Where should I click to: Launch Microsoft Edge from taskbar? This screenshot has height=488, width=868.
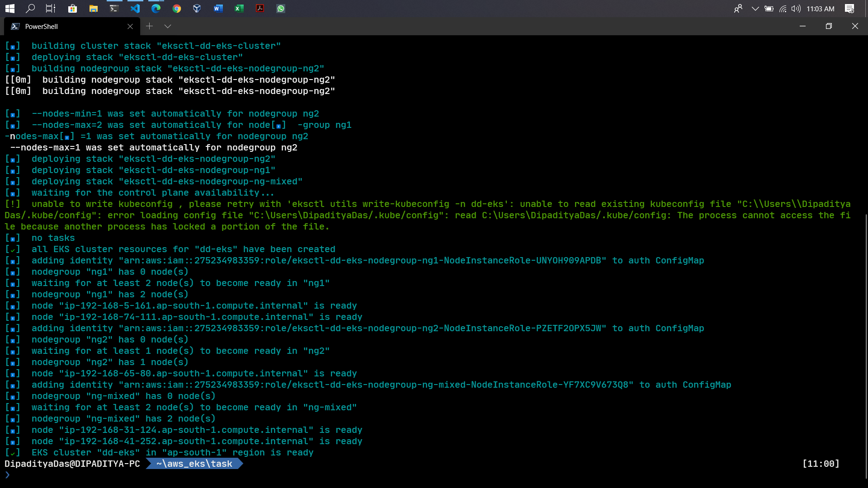click(156, 9)
